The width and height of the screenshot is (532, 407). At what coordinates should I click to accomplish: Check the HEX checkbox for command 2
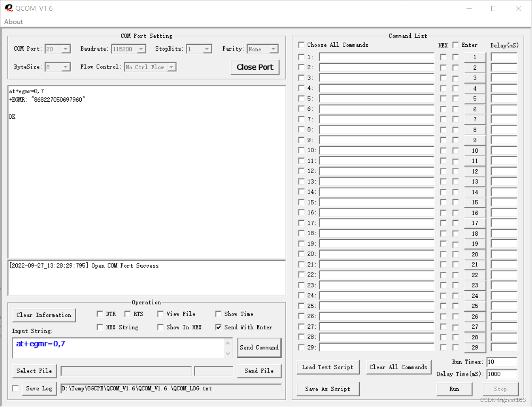pyautogui.click(x=443, y=68)
